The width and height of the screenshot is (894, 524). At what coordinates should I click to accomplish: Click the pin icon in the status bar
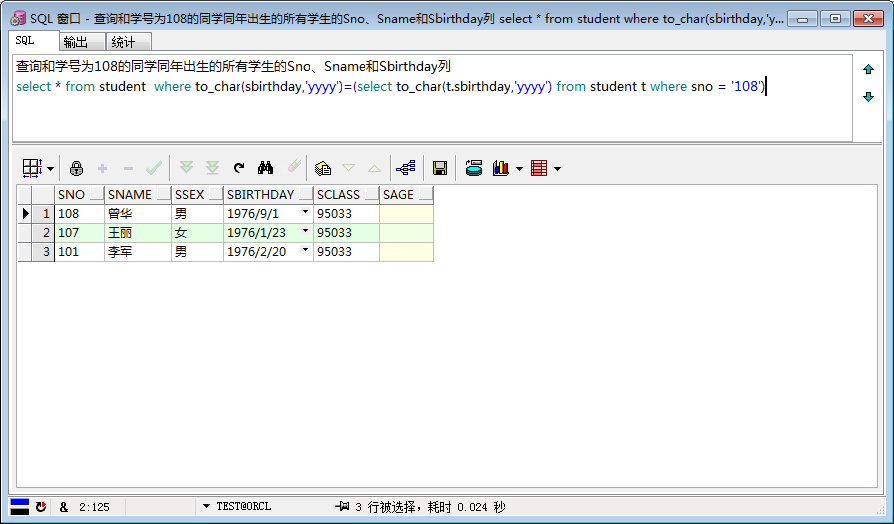[342, 506]
